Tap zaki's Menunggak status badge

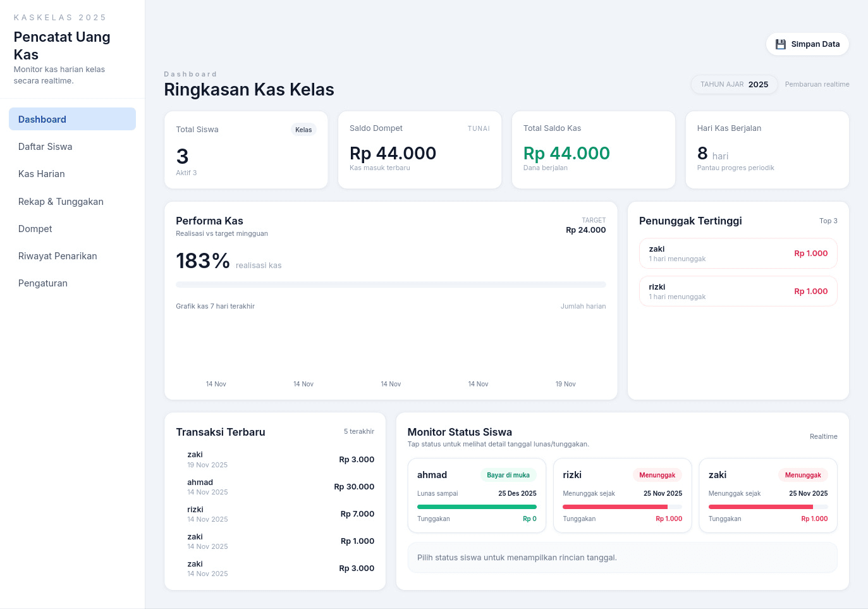tap(803, 475)
